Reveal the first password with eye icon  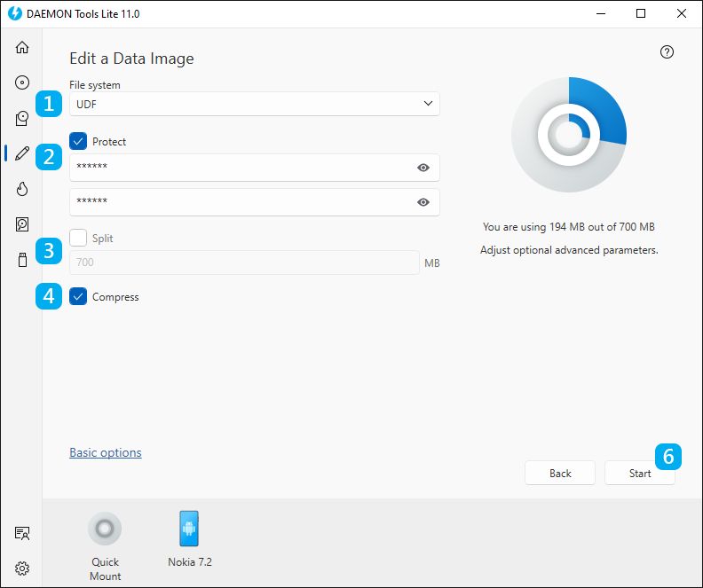(423, 168)
